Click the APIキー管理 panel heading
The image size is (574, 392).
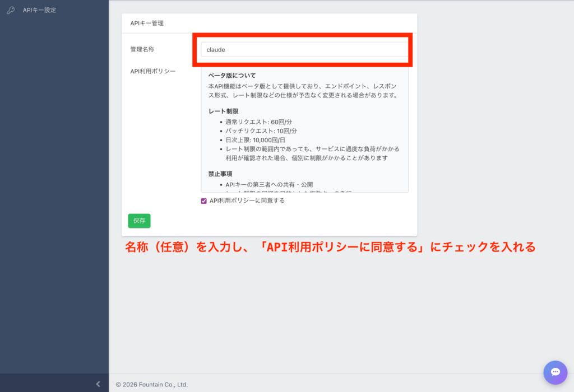pyautogui.click(x=147, y=23)
